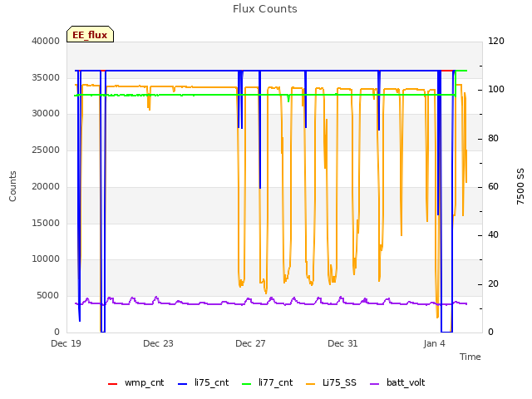Click the 35000 left axis value
The image size is (532, 399).
coord(46,77)
